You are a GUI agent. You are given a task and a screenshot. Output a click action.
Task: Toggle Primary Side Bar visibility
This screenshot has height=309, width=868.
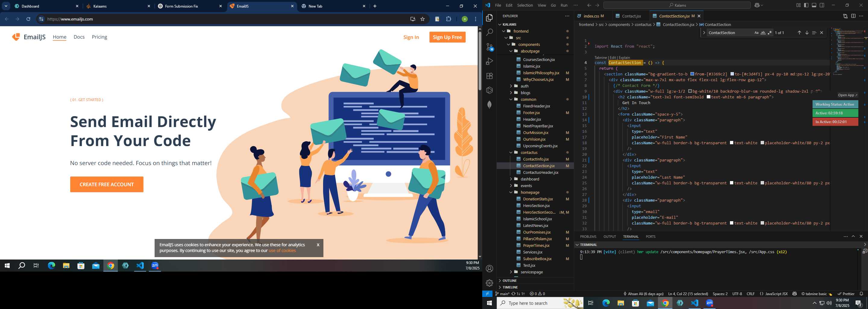point(806,5)
